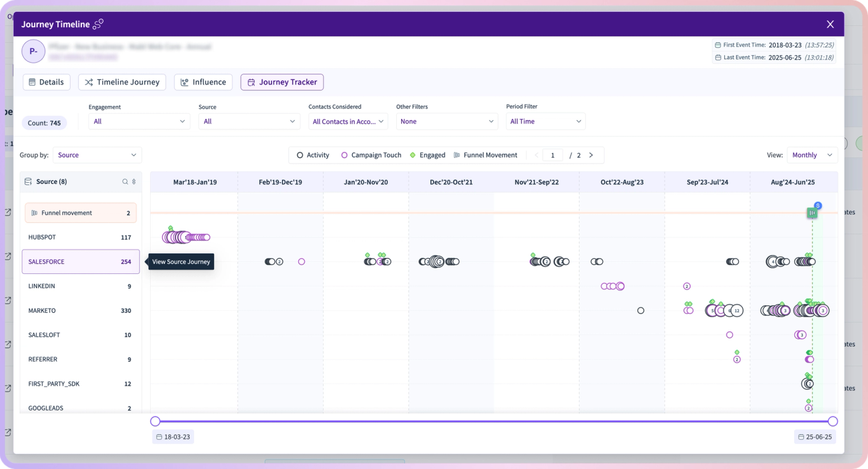Click the Salesloft campaign touch circle in Sep'23-Jul'24
The width and height of the screenshot is (868, 469).
[x=729, y=335]
